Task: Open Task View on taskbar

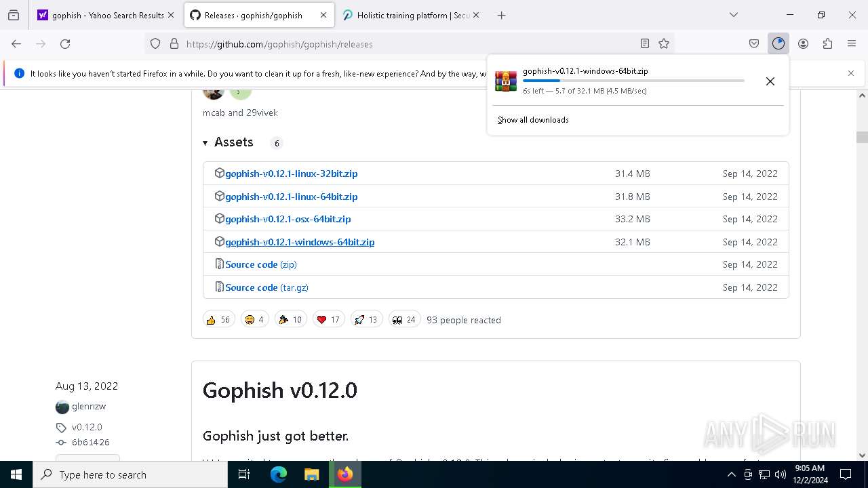Action: pos(244,474)
